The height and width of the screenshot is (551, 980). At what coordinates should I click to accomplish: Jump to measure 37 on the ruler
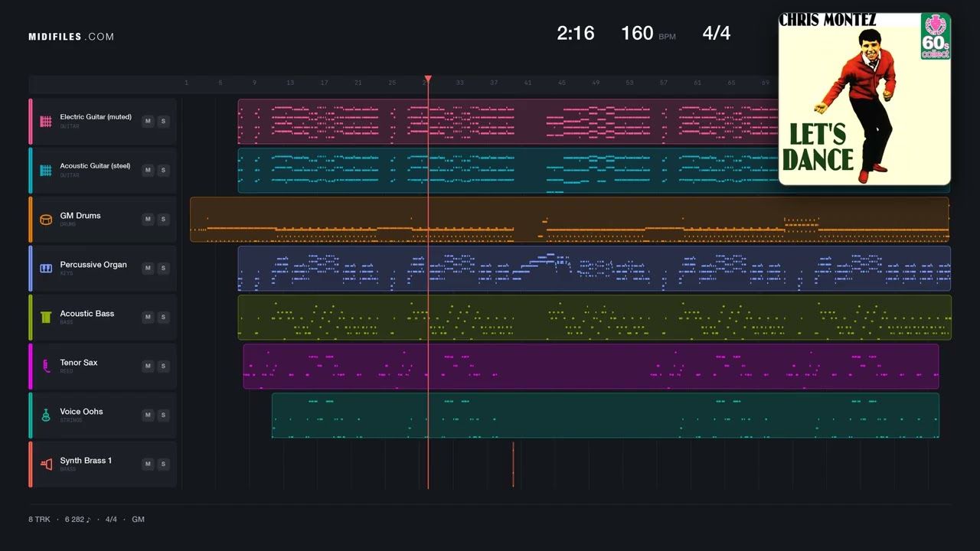coord(494,83)
